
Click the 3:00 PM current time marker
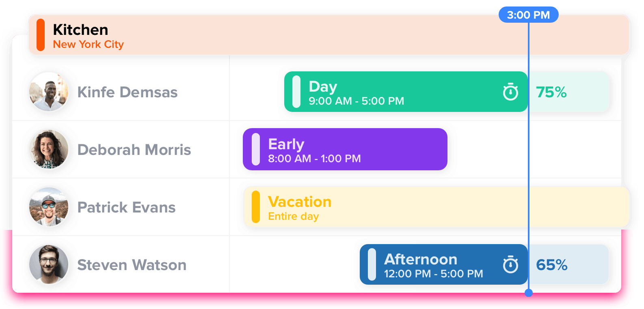pos(528,14)
